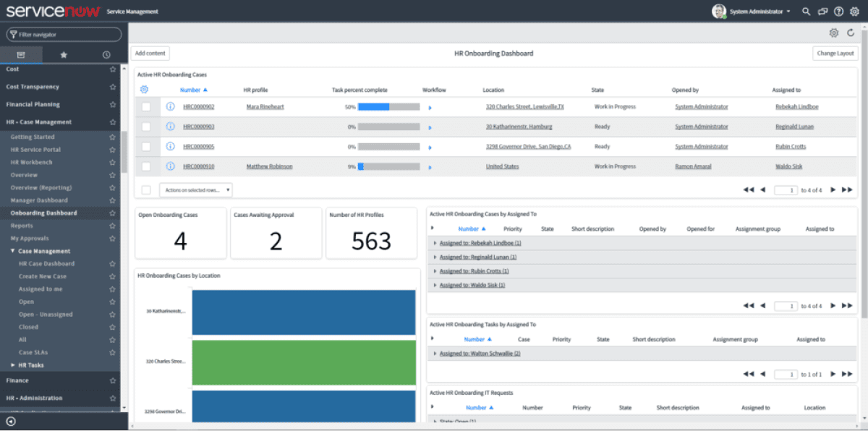Select checkbox for case HRC0000902

coord(146,107)
